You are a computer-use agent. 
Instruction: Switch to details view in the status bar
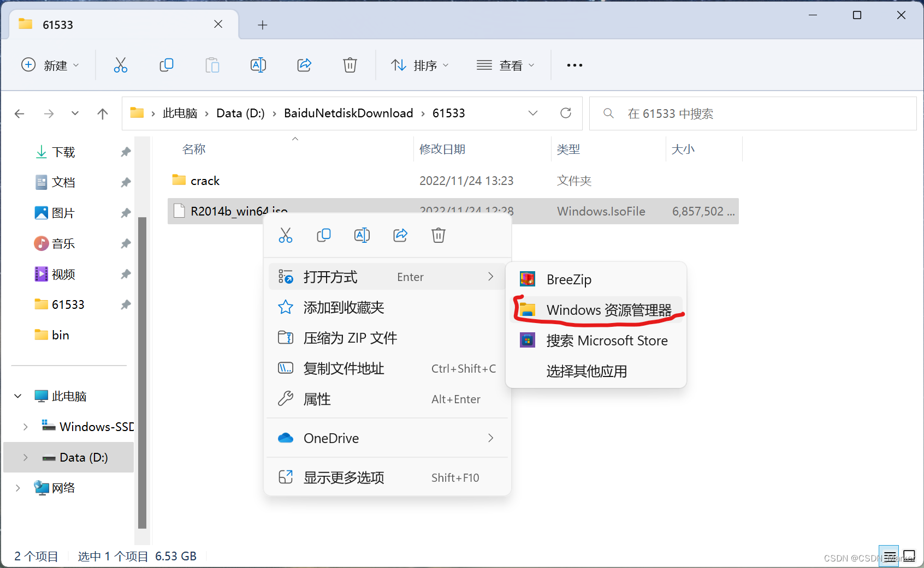889,556
